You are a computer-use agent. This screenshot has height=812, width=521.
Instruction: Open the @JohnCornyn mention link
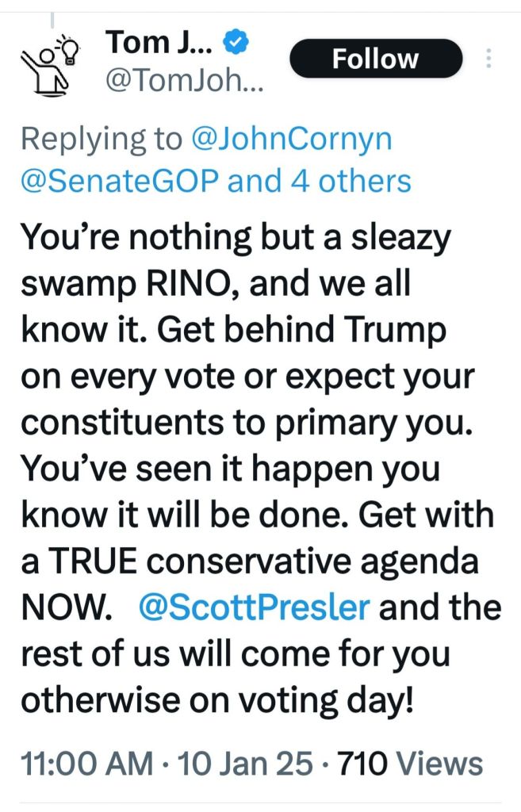[x=292, y=139]
